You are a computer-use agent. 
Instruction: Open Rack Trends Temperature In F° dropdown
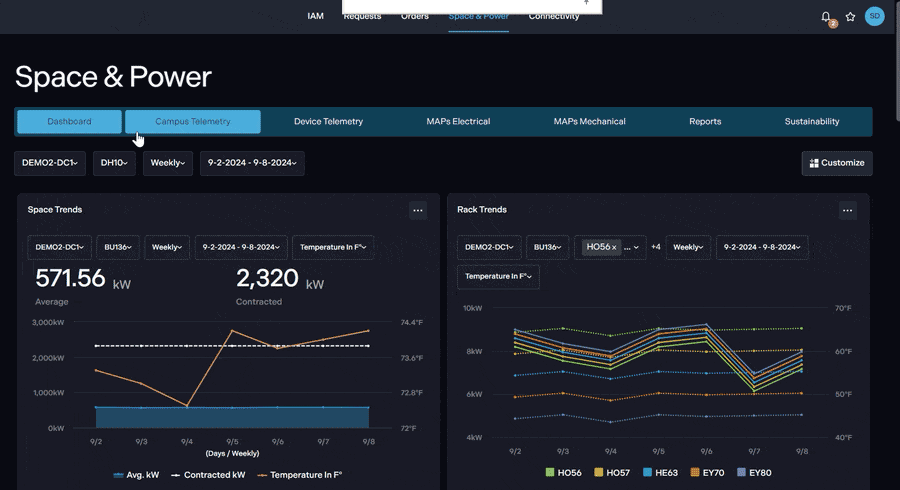tap(498, 276)
